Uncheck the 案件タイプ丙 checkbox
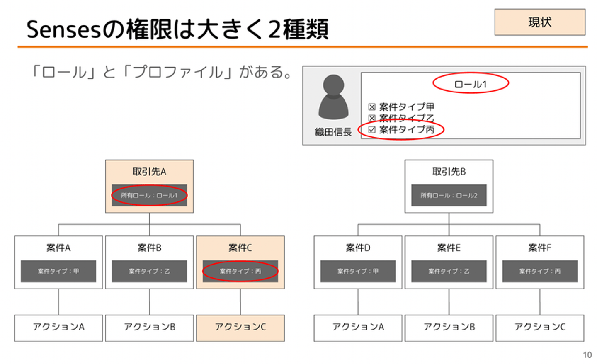Image resolution: width=597 pixels, height=364 pixels. [x=372, y=130]
